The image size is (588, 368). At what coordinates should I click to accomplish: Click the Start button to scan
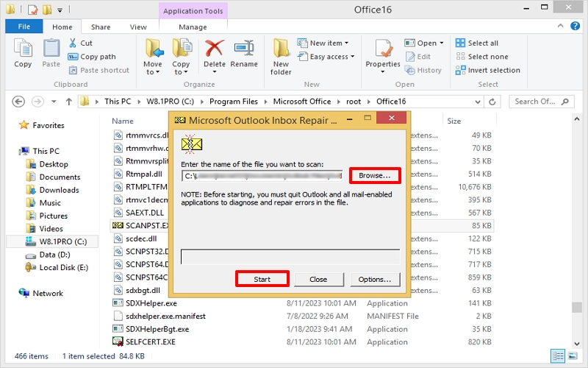click(262, 279)
